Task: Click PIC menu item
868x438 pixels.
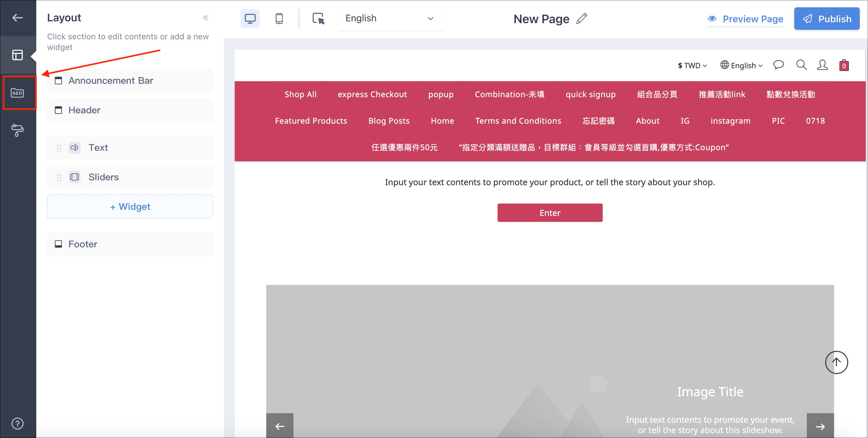Action: 778,121
